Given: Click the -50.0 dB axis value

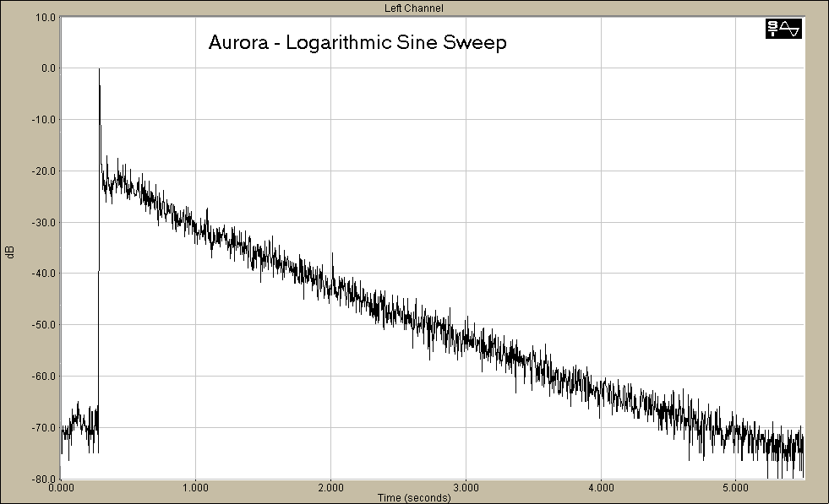Looking at the screenshot, I should 44,325.
